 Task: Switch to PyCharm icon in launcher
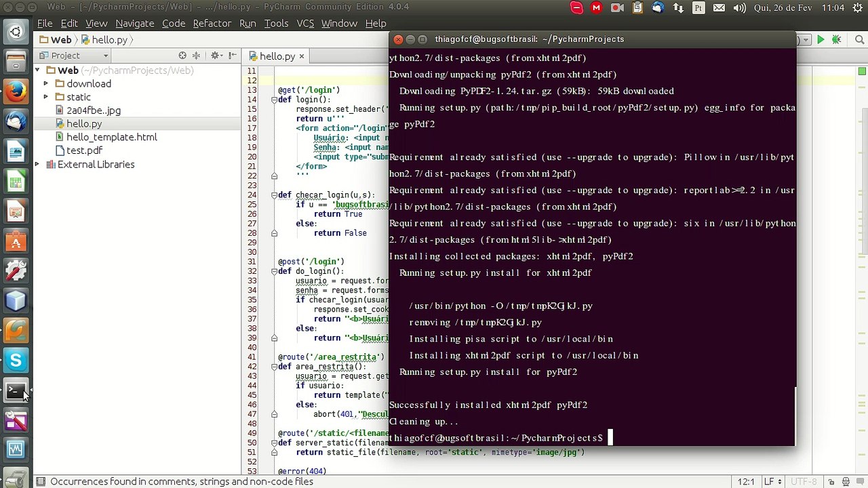pos(16,330)
